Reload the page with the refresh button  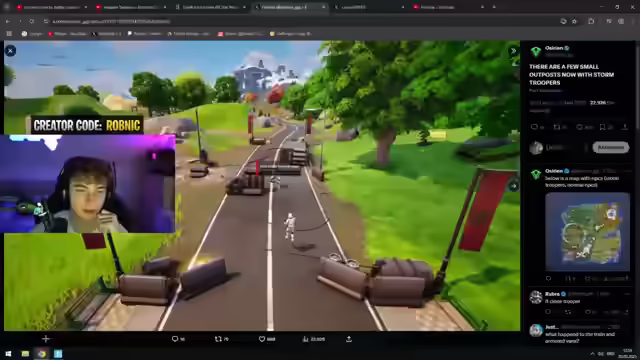pyautogui.click(x=32, y=21)
